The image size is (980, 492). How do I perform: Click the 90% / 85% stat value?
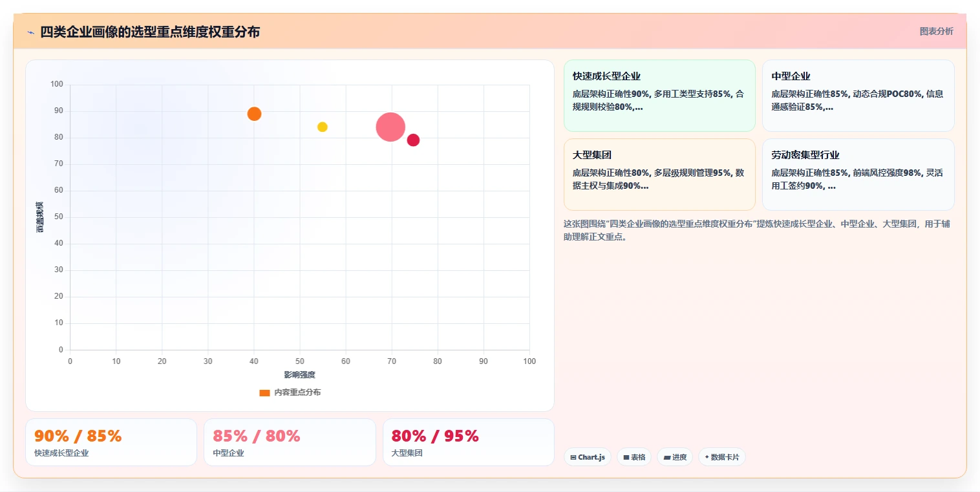click(x=78, y=436)
